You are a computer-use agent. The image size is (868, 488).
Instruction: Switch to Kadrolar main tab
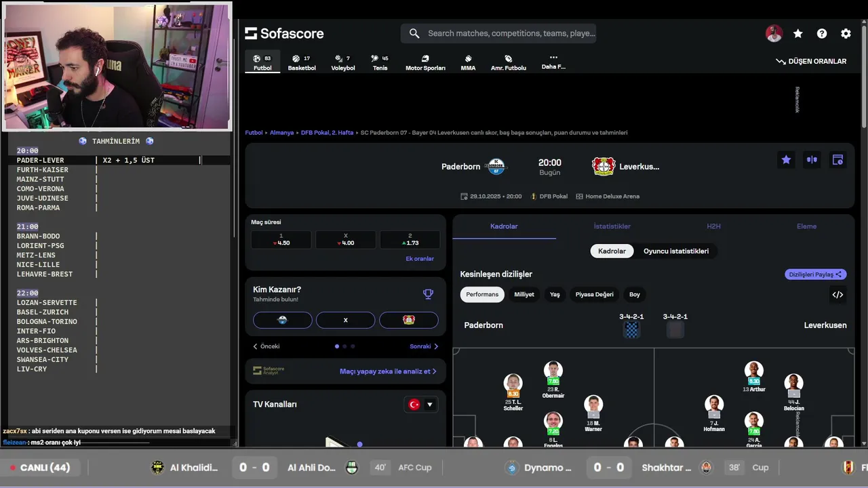504,226
